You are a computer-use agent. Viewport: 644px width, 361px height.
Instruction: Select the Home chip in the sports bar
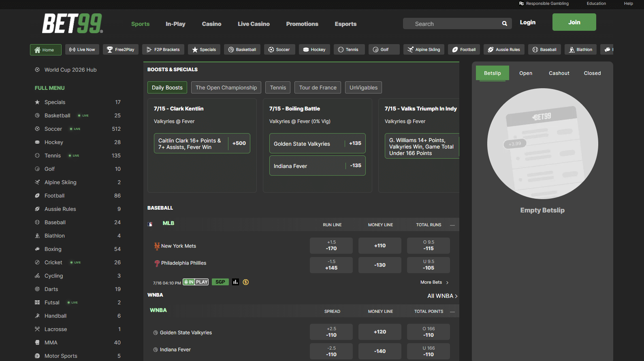[x=45, y=50]
